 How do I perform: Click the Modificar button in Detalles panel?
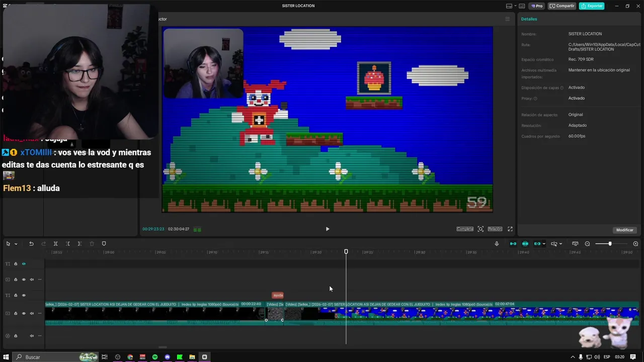point(625,230)
